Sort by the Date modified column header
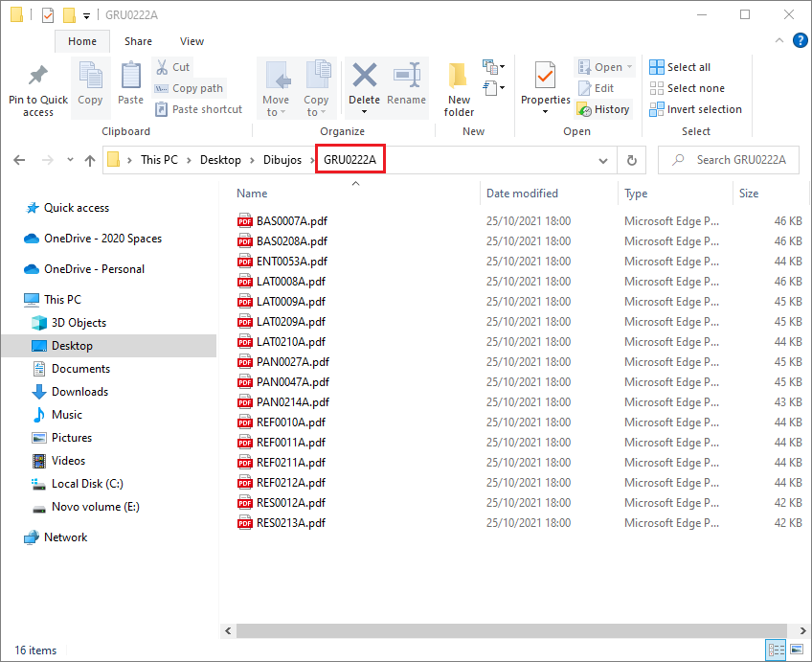The height and width of the screenshot is (662, 812). pos(522,194)
